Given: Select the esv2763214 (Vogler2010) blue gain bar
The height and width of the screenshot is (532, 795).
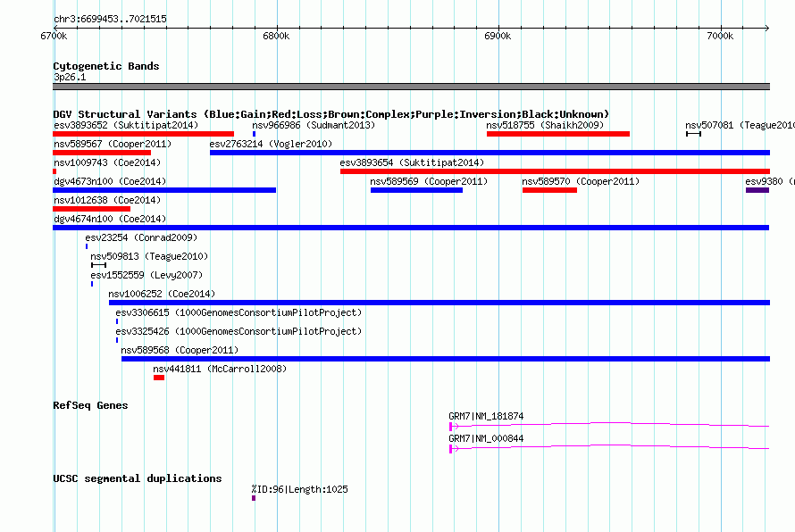Looking at the screenshot, I should 490,153.
